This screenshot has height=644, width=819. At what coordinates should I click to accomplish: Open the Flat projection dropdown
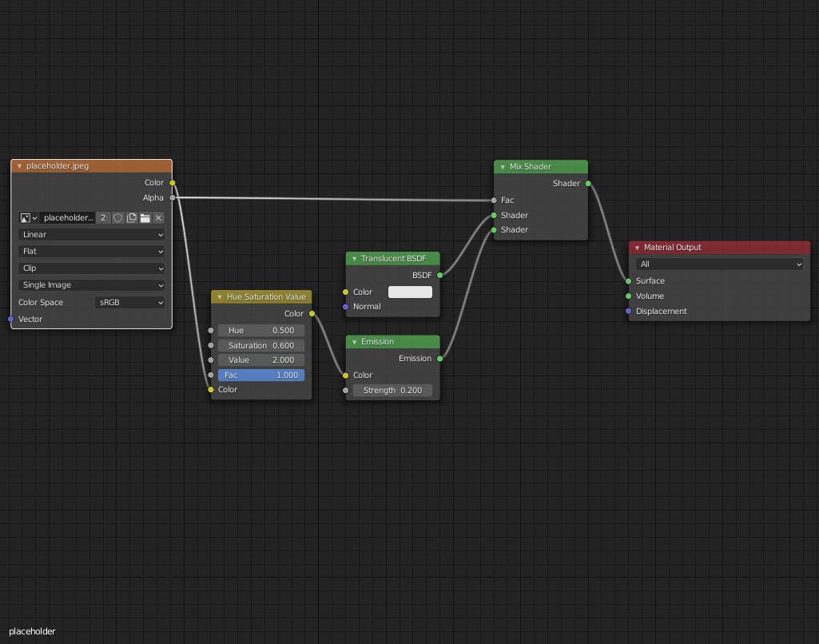click(91, 251)
